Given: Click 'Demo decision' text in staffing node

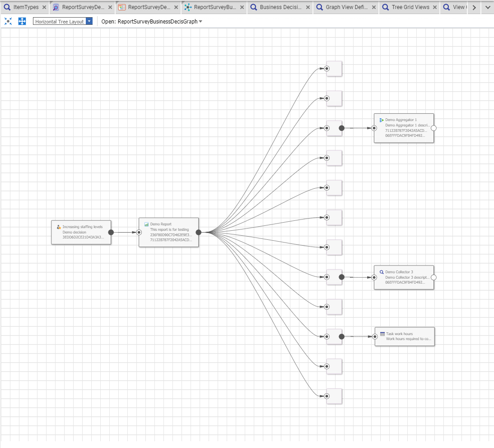Looking at the screenshot, I should pos(74,232).
